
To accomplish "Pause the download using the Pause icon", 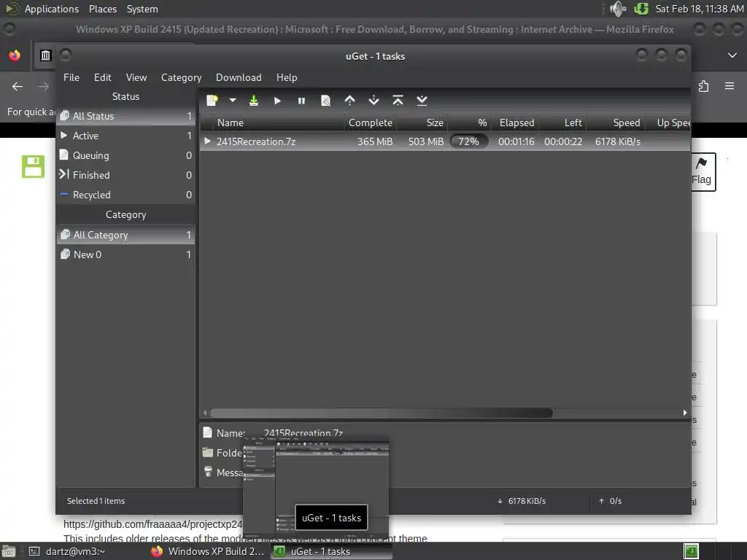I will pos(301,101).
